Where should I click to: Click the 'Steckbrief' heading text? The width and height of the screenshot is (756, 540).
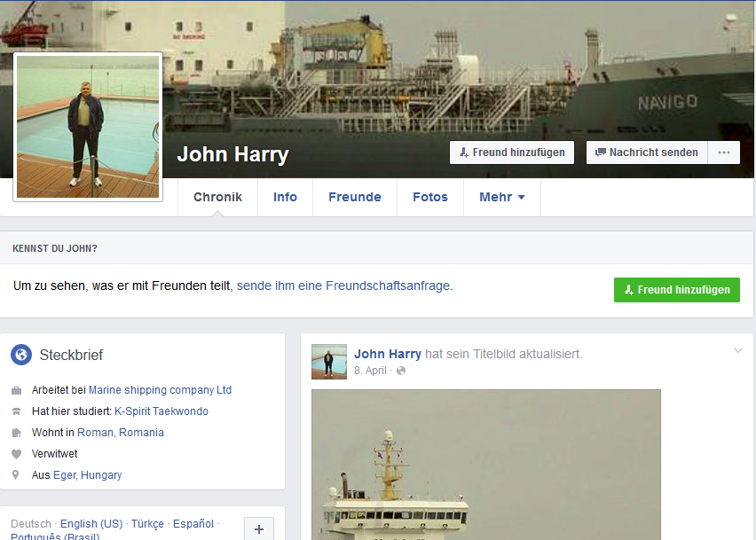71,355
